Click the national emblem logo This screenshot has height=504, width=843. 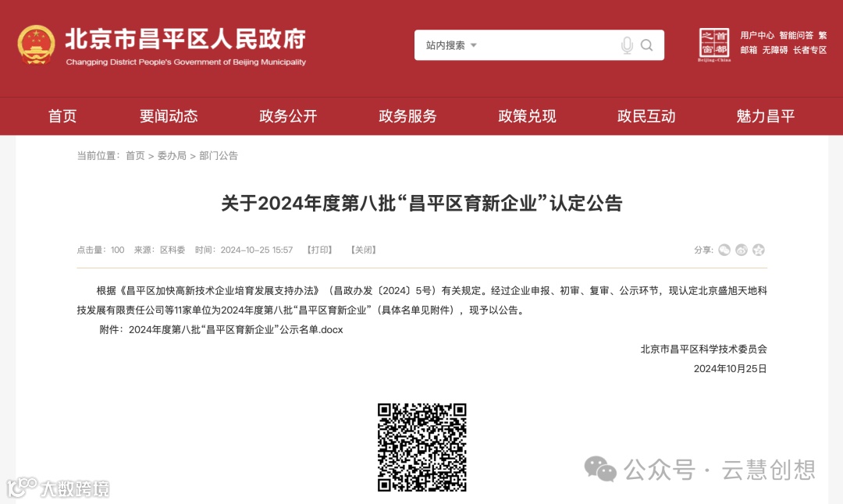[36, 45]
